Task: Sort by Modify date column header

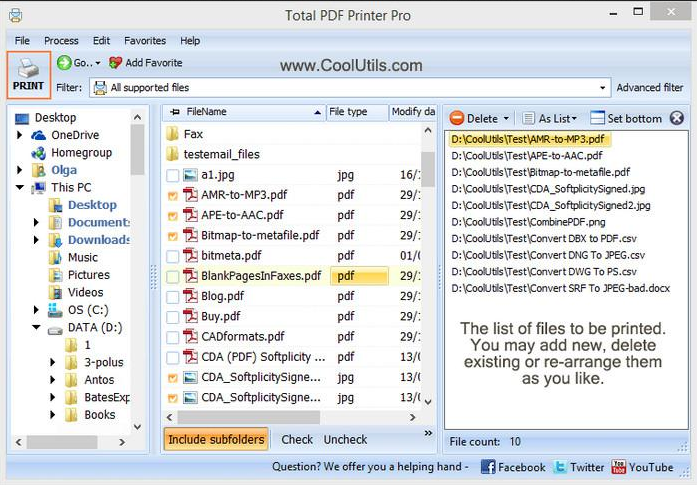Action: (413, 112)
